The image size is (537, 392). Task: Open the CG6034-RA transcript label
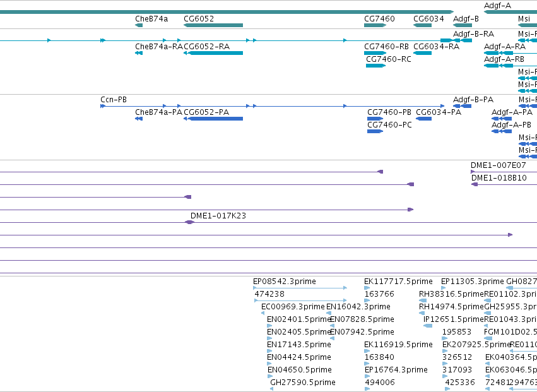tap(436, 47)
